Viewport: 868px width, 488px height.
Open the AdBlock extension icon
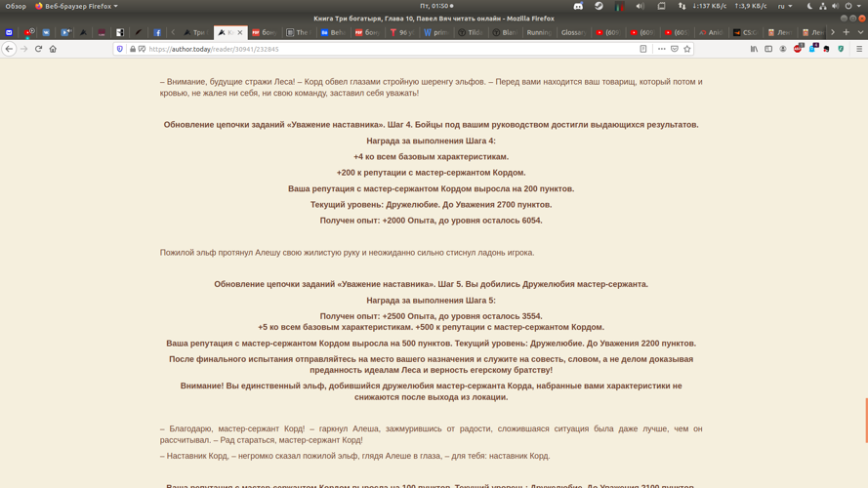798,49
